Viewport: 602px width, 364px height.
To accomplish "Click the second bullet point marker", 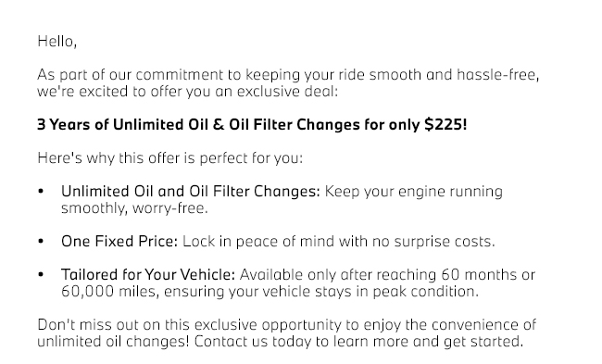I will 41,241.
